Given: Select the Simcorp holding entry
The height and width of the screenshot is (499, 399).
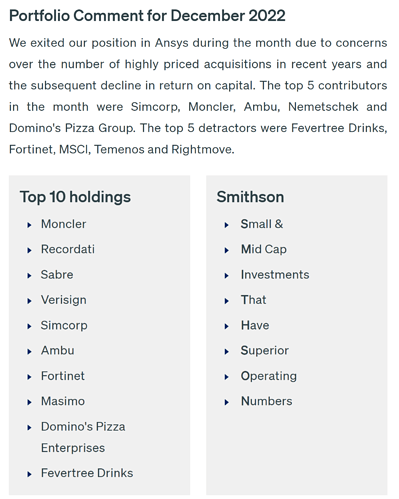Looking at the screenshot, I should click(64, 325).
